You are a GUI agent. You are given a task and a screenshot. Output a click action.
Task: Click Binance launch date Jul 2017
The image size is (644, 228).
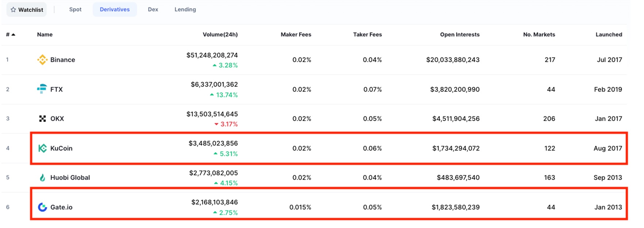click(x=610, y=60)
